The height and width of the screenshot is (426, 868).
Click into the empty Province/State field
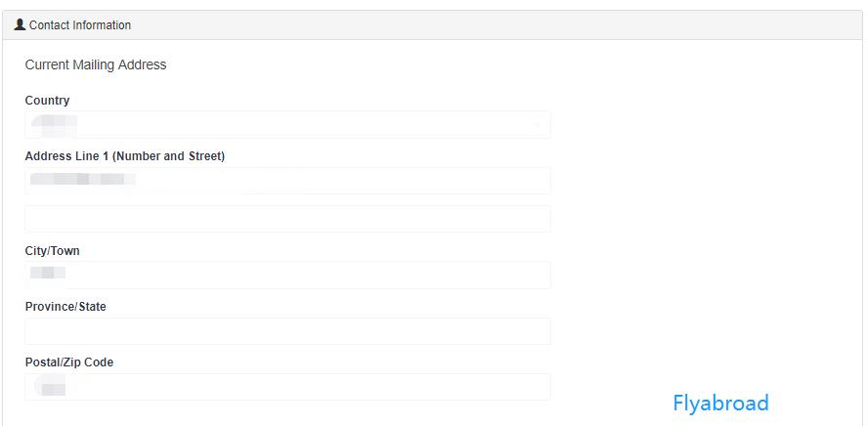point(287,331)
